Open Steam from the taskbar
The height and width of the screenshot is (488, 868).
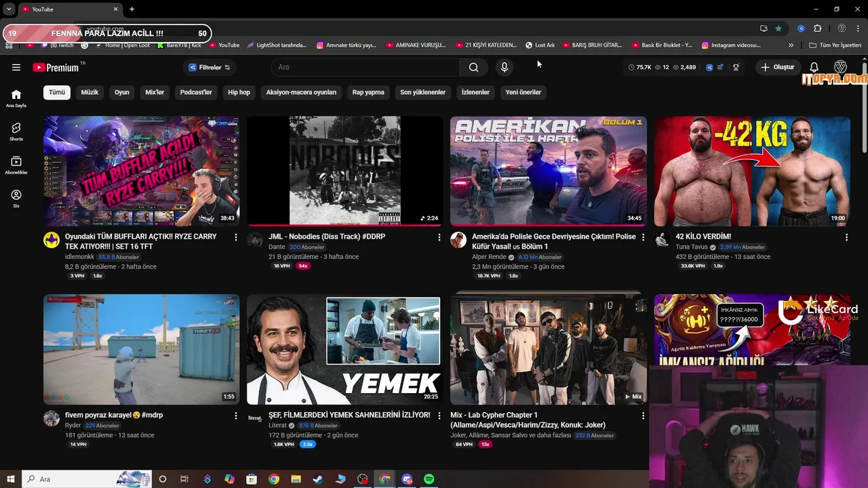tap(318, 479)
